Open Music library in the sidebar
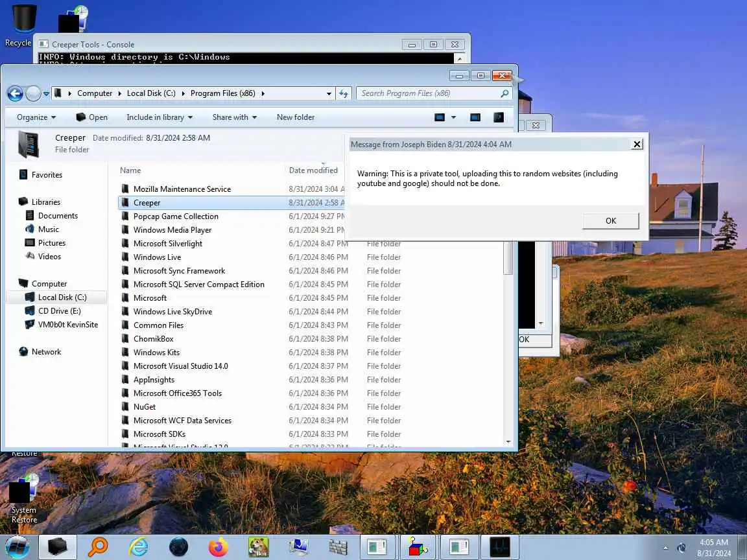The width and height of the screenshot is (747, 560). tap(48, 229)
